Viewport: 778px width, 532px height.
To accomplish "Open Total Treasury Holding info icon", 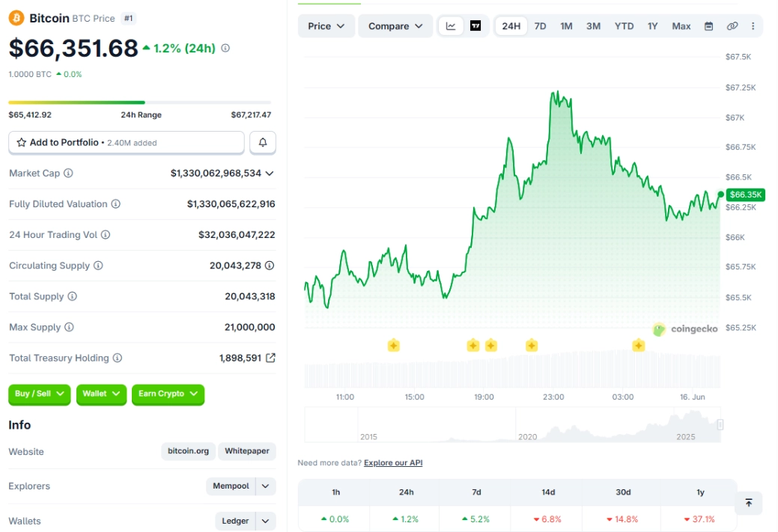I will (x=118, y=358).
